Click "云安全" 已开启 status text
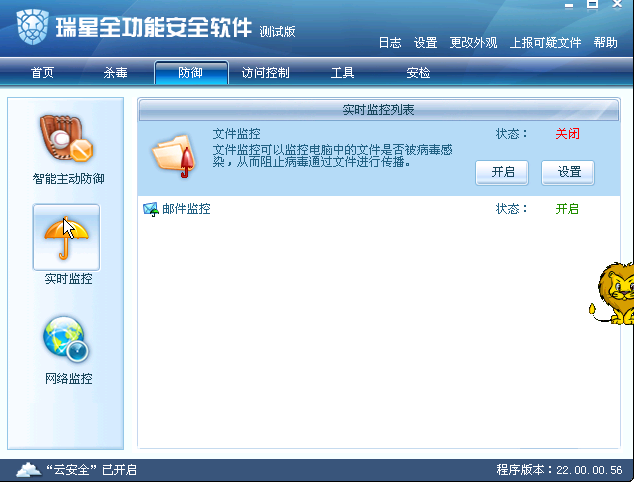The height and width of the screenshot is (482, 634). click(x=91, y=470)
